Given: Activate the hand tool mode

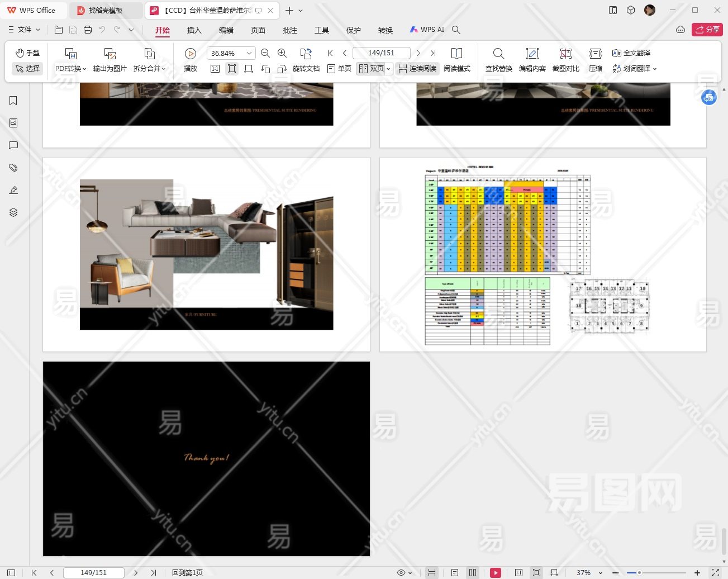Looking at the screenshot, I should point(27,53).
